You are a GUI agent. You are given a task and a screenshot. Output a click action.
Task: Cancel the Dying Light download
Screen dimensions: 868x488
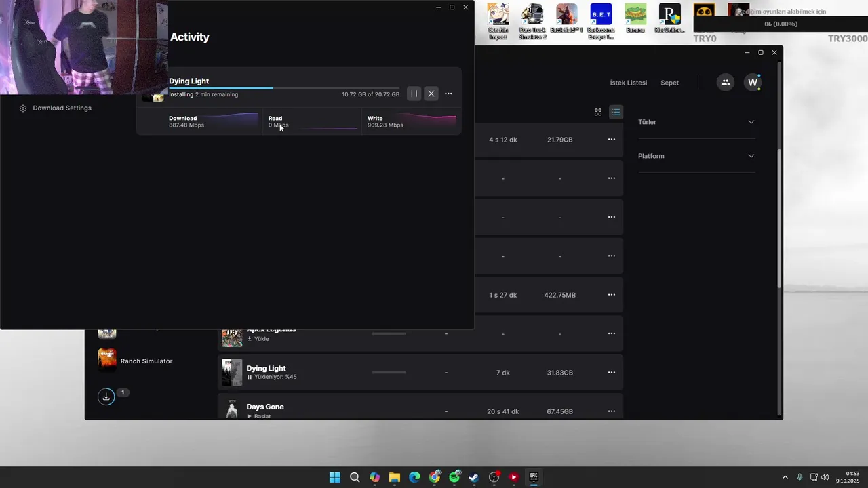(431, 94)
